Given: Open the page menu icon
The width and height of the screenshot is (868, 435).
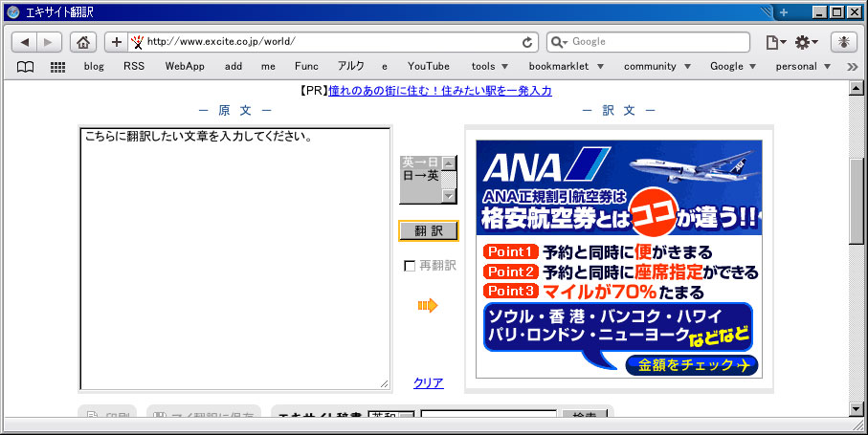Looking at the screenshot, I should pos(775,42).
